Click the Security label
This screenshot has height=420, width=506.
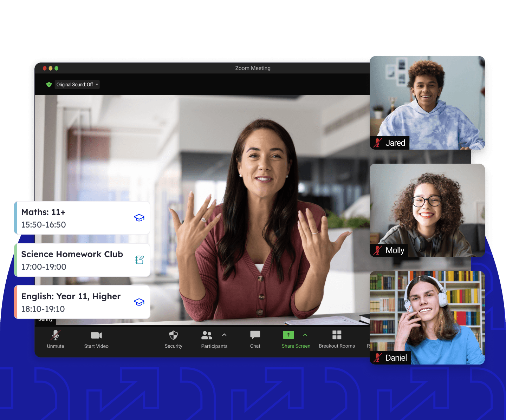click(174, 346)
